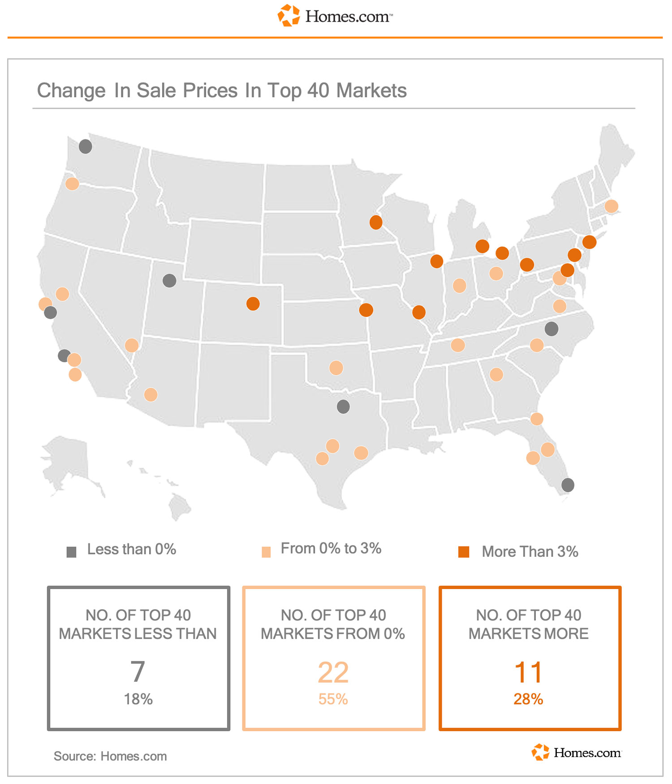Click the dark orange marker in Minnesota
The image size is (672, 784).
coord(376,222)
